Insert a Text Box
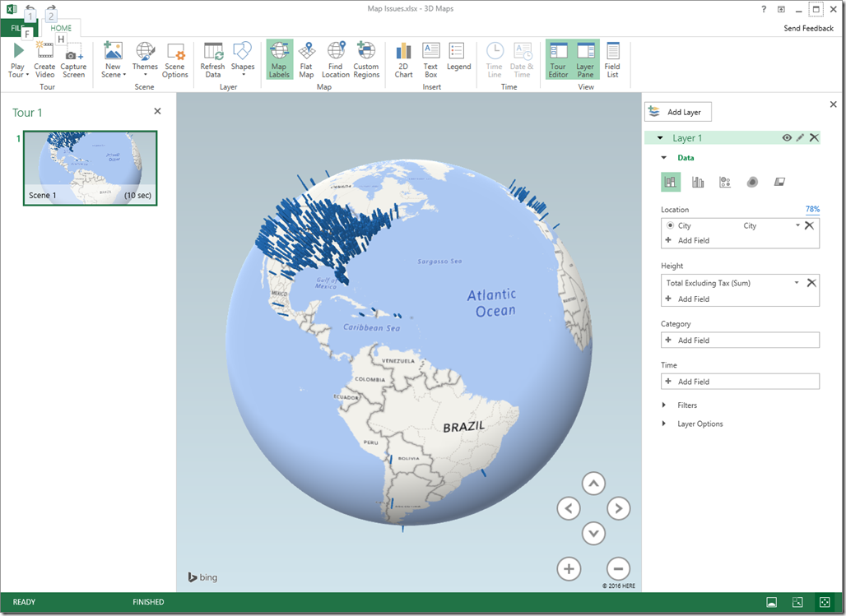Image resolution: width=846 pixels, height=616 pixels. 430,60
